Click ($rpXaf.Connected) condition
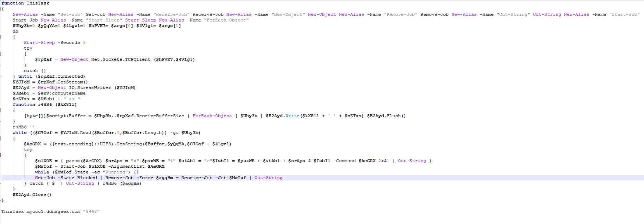Screen dimensions: 644x224 tap(60, 76)
